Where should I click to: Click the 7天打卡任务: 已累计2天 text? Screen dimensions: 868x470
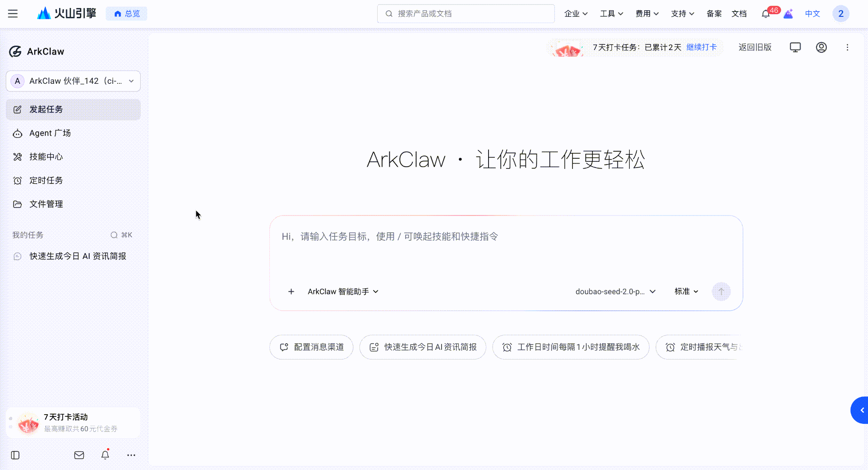[637, 47]
